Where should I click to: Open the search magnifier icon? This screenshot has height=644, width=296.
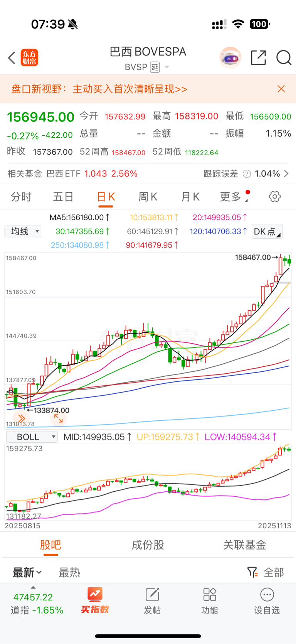(284, 58)
